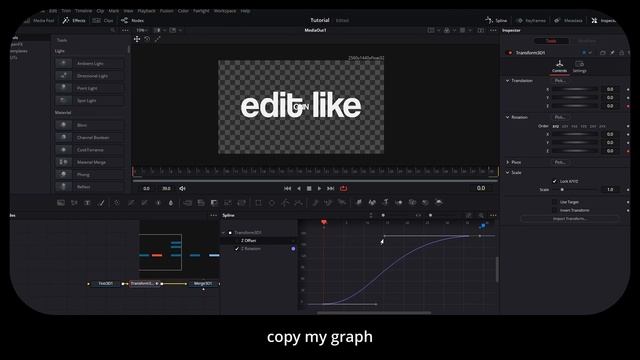Toggle loop playback button
The width and height of the screenshot is (640, 360).
coord(343,188)
